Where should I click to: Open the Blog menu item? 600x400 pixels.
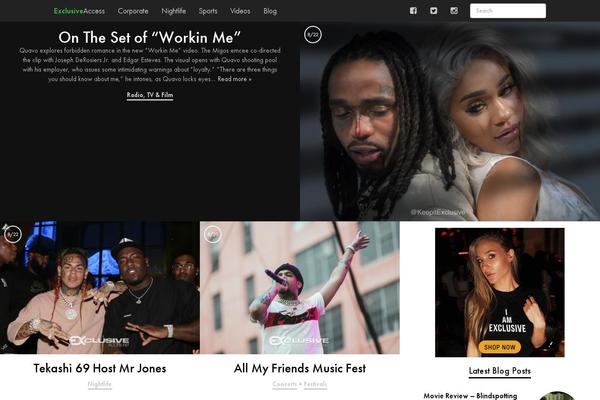coord(270,11)
